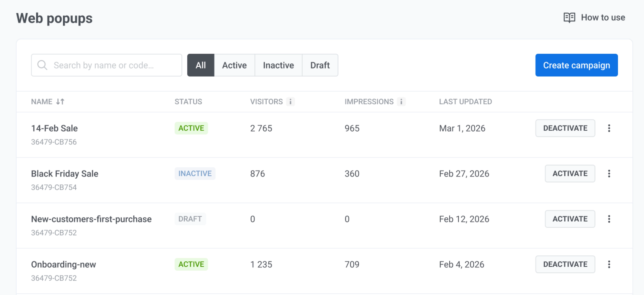Click the LAST UPDATED column header
644x295 pixels.
click(465, 101)
